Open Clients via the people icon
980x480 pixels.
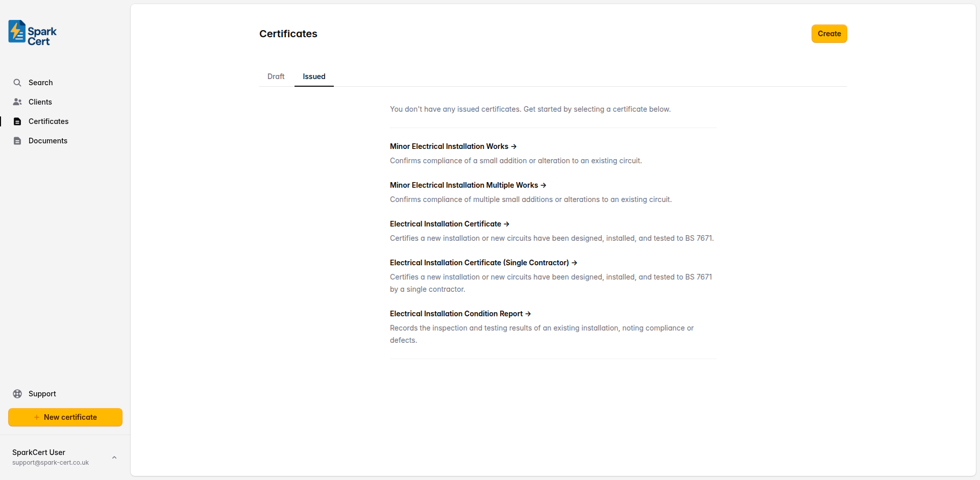pos(17,102)
